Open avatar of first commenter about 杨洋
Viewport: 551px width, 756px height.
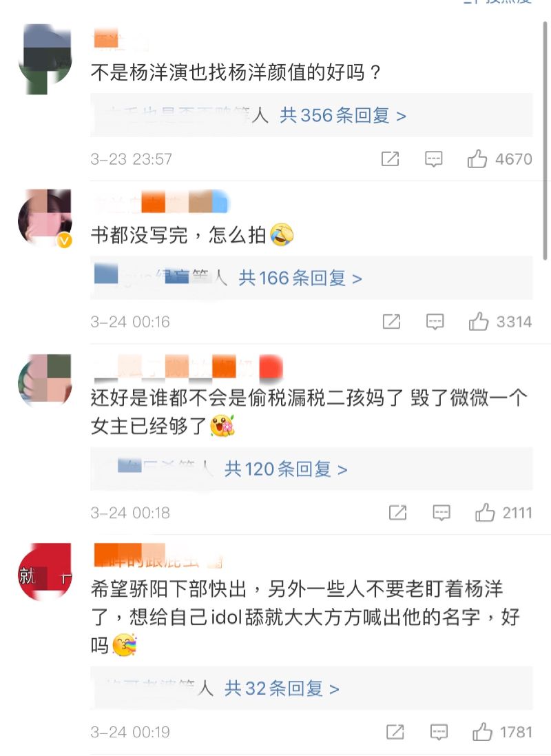45,59
